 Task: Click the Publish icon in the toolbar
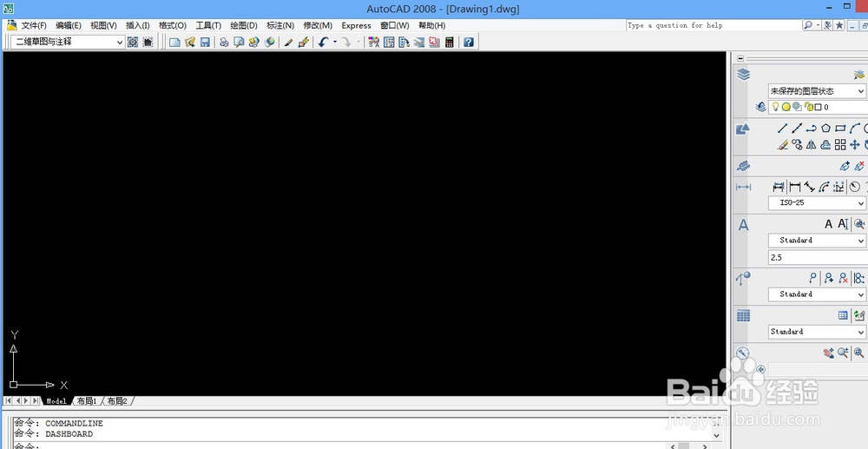point(254,42)
